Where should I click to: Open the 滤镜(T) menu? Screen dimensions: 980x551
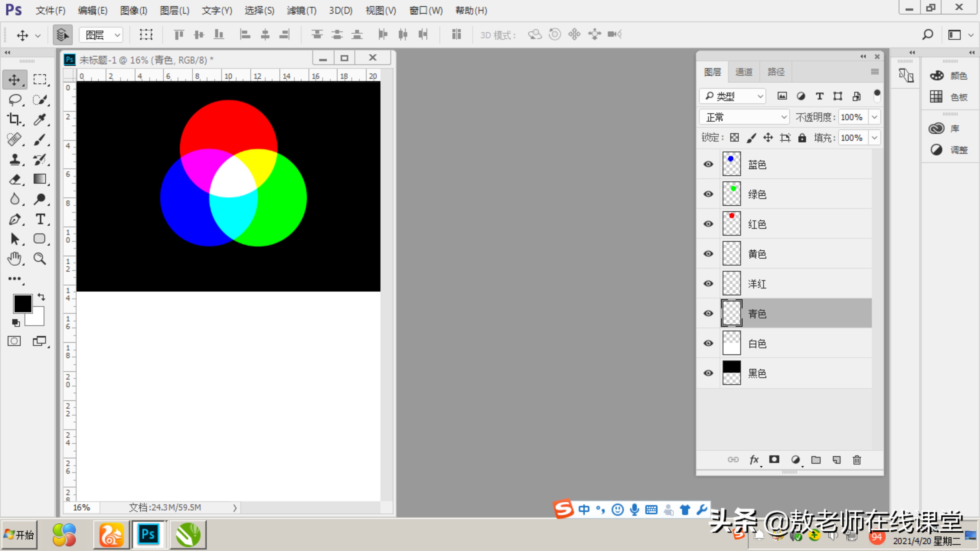tap(301, 11)
